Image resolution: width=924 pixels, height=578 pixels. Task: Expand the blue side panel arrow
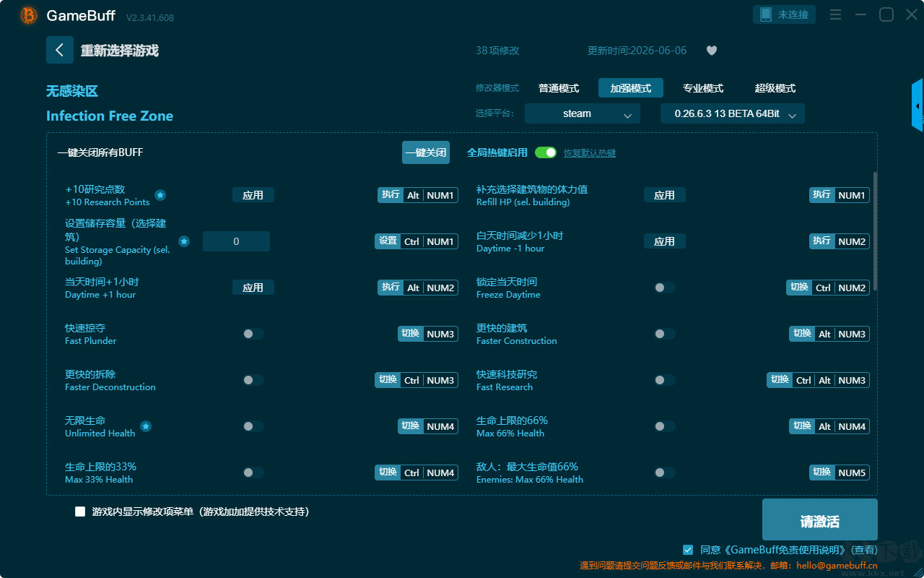(918, 105)
